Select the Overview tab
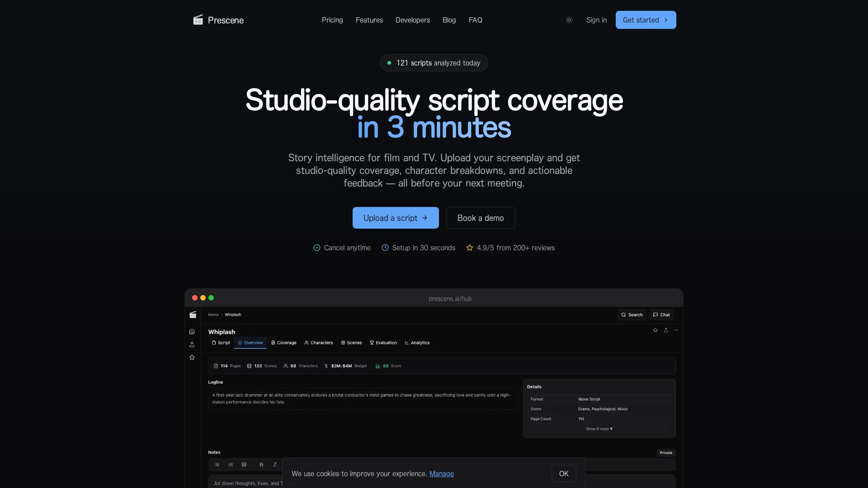The image size is (868, 488). point(250,343)
